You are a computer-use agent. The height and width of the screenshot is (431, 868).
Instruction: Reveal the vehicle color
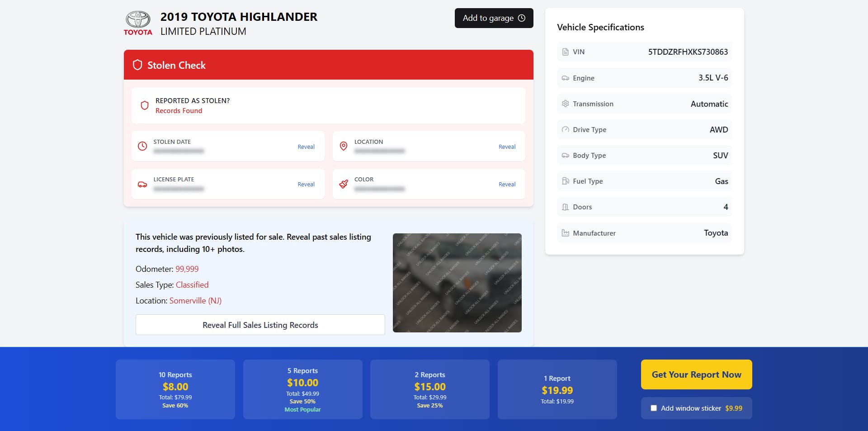(507, 184)
